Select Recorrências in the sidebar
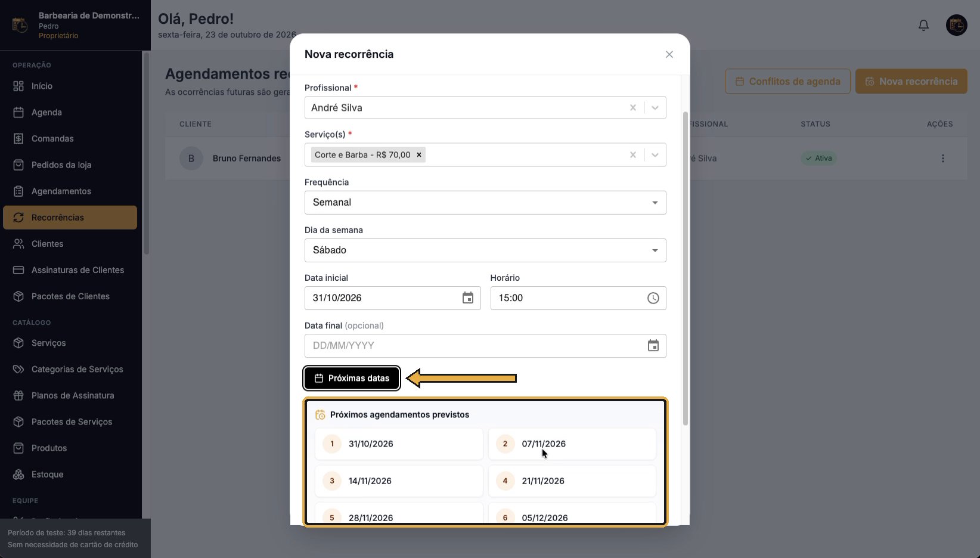The image size is (980, 558). pos(70,218)
